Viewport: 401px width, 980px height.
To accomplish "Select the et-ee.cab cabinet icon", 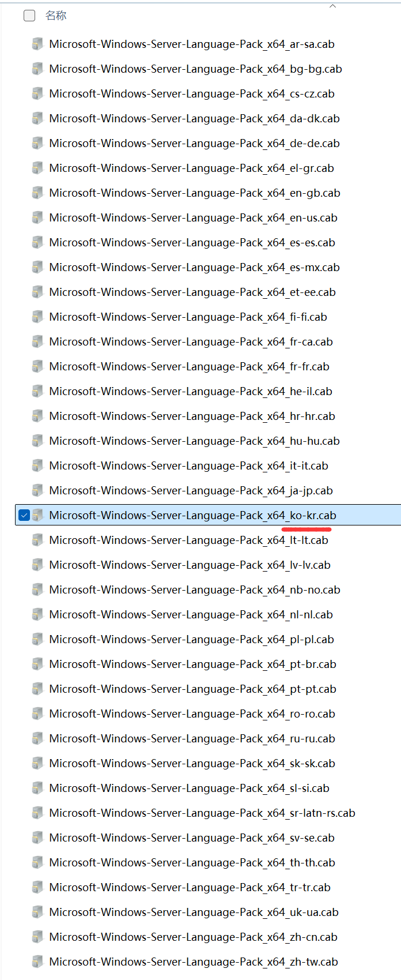I will pyautogui.click(x=37, y=292).
